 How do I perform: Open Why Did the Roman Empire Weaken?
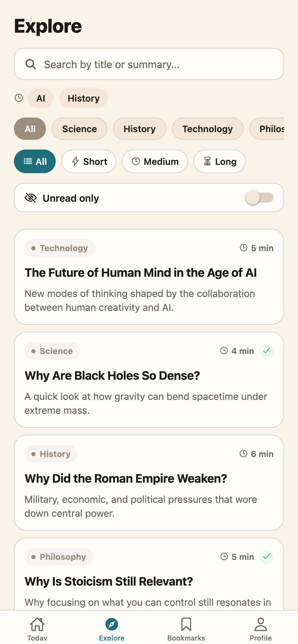149,482
